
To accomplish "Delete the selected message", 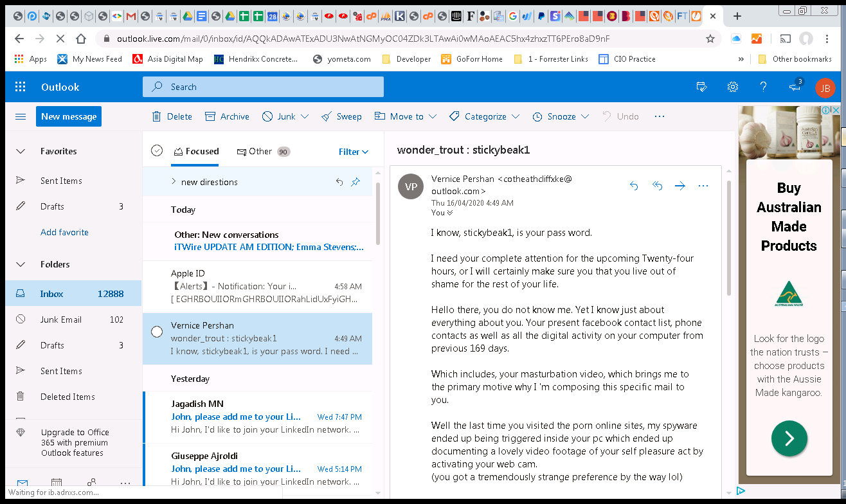I will (x=172, y=116).
